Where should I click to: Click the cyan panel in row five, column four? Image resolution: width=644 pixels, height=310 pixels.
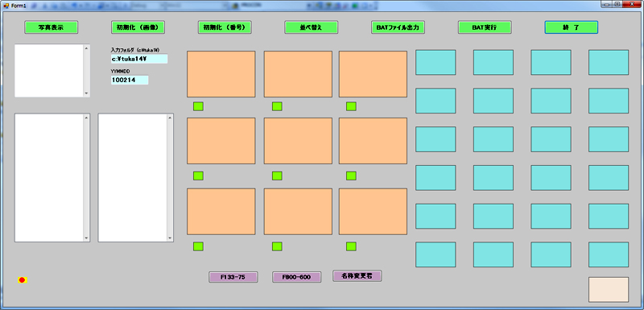(x=609, y=216)
